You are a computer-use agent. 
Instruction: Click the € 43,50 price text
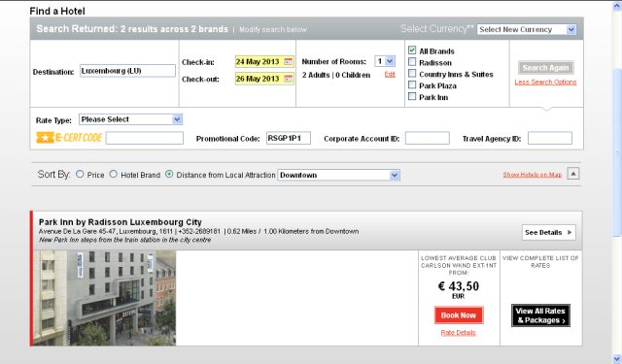click(458, 286)
